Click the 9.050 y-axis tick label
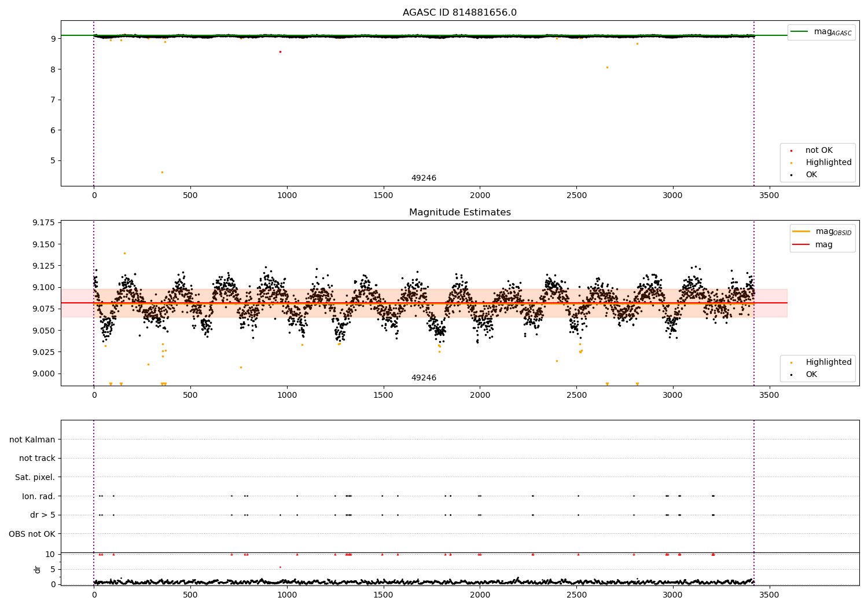 (x=43, y=331)
